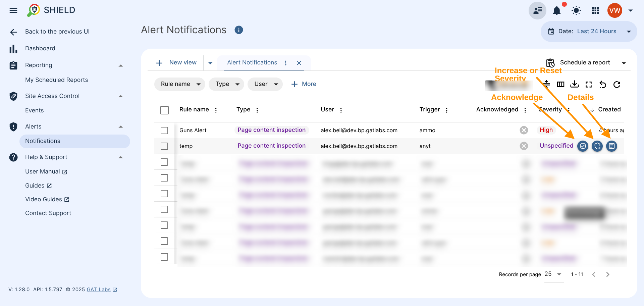Open My Scheduled Reports
This screenshot has height=306, width=644.
click(57, 80)
